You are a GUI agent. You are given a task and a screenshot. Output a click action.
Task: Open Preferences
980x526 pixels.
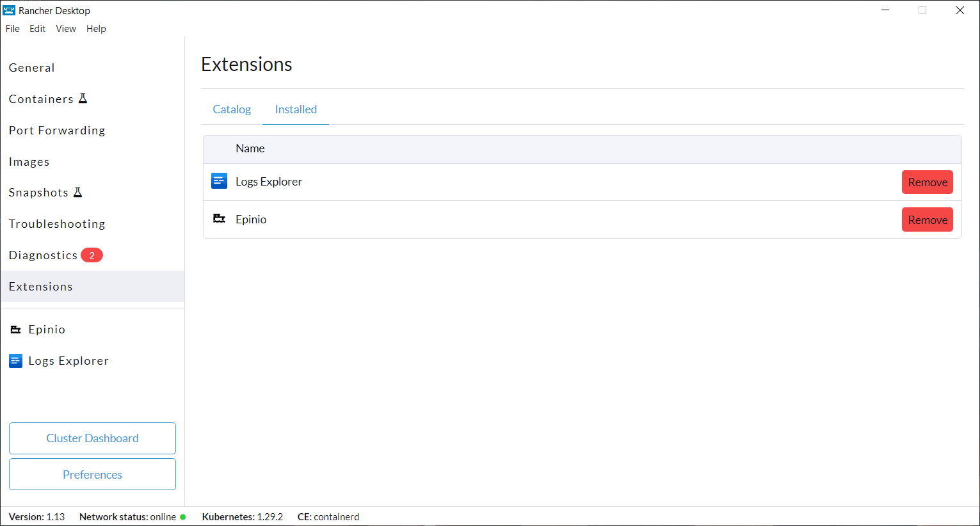(x=92, y=474)
